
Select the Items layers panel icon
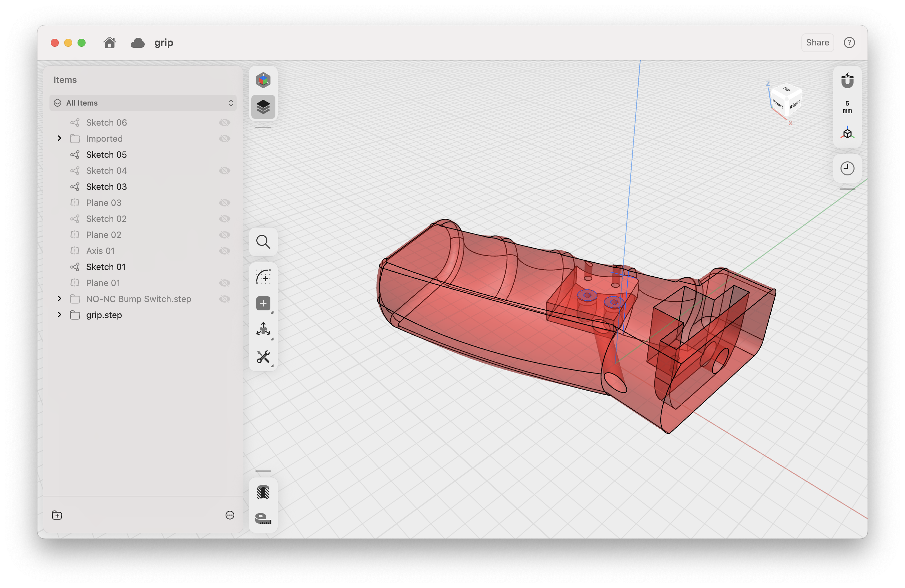coord(263,107)
